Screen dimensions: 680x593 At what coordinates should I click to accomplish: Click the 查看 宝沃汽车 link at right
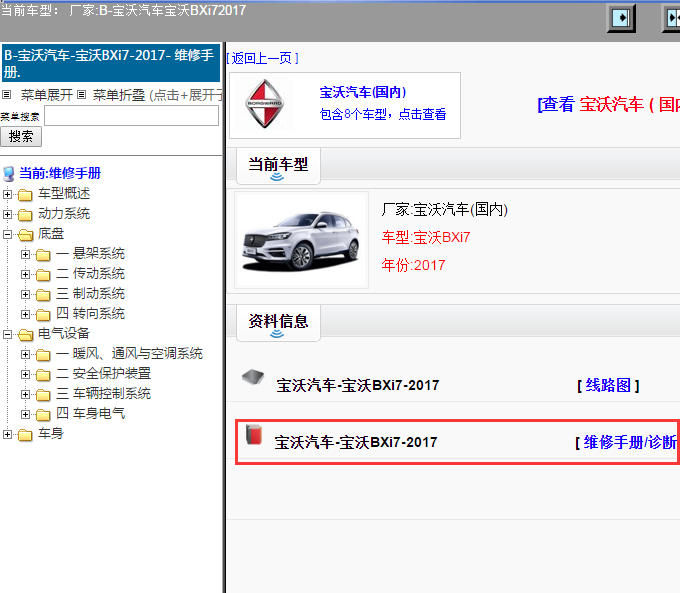pyautogui.click(x=608, y=105)
